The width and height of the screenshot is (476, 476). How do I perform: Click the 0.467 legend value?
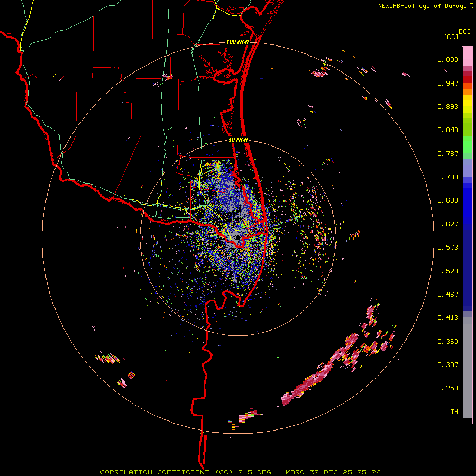(448, 295)
